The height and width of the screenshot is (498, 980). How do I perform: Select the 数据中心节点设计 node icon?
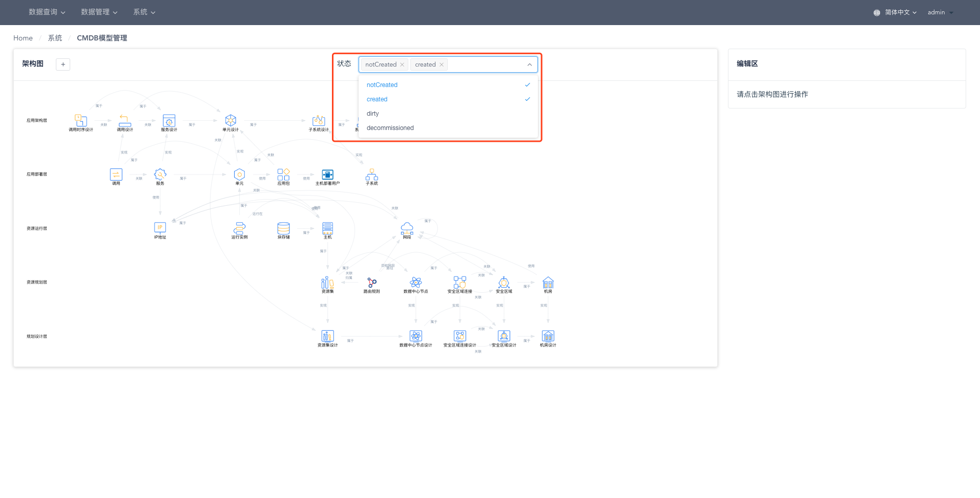point(415,336)
